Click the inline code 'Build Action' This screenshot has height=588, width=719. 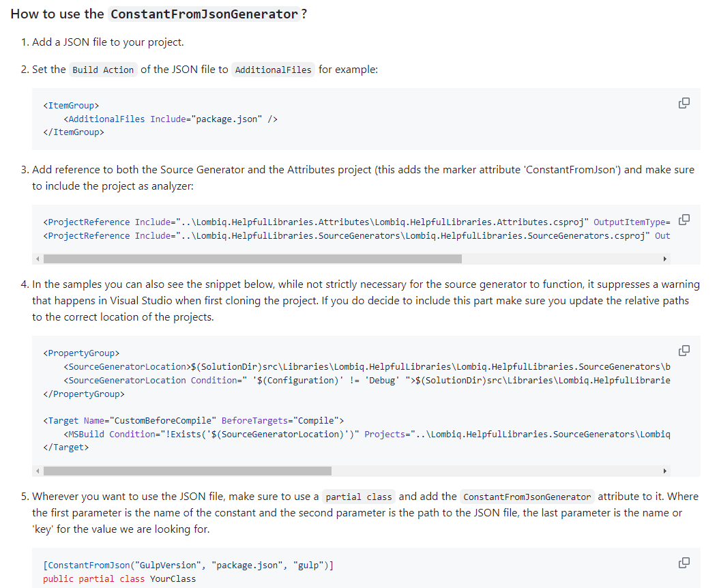tap(103, 70)
